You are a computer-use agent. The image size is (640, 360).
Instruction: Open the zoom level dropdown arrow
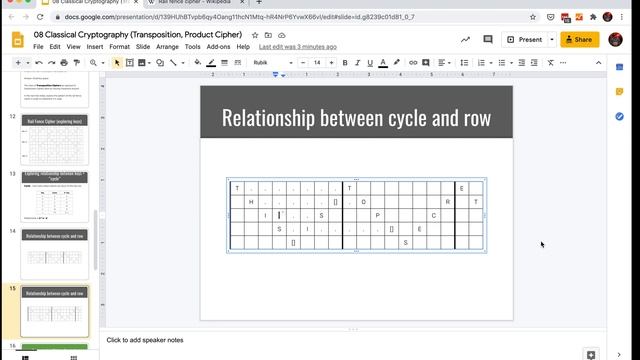coord(103,63)
